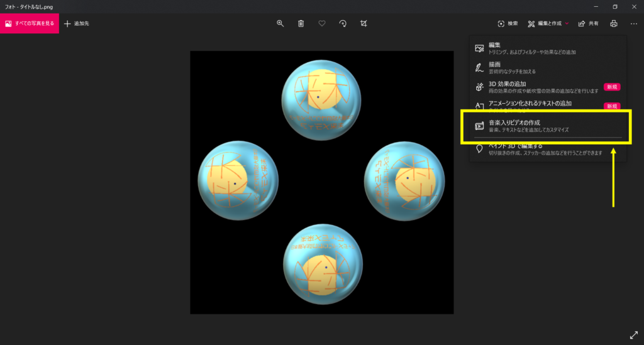Select 描画 menu entry
The height and width of the screenshot is (345, 644).
point(548,67)
